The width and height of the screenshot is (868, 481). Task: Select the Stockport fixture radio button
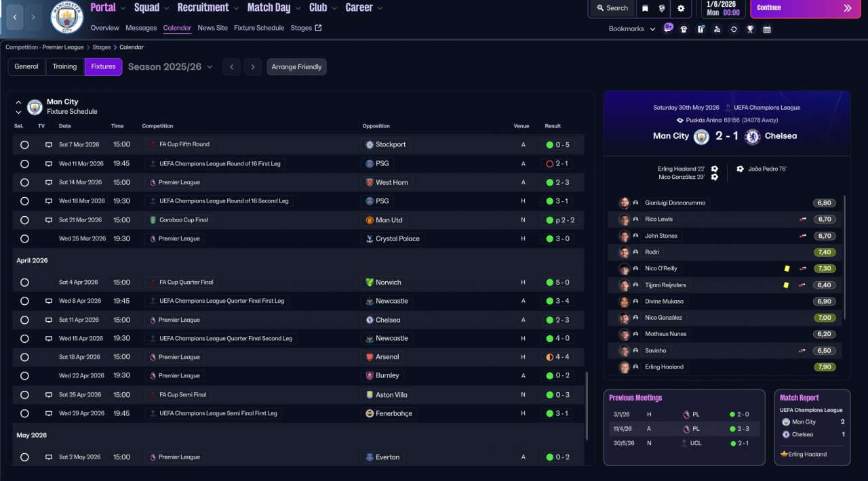pyautogui.click(x=24, y=145)
